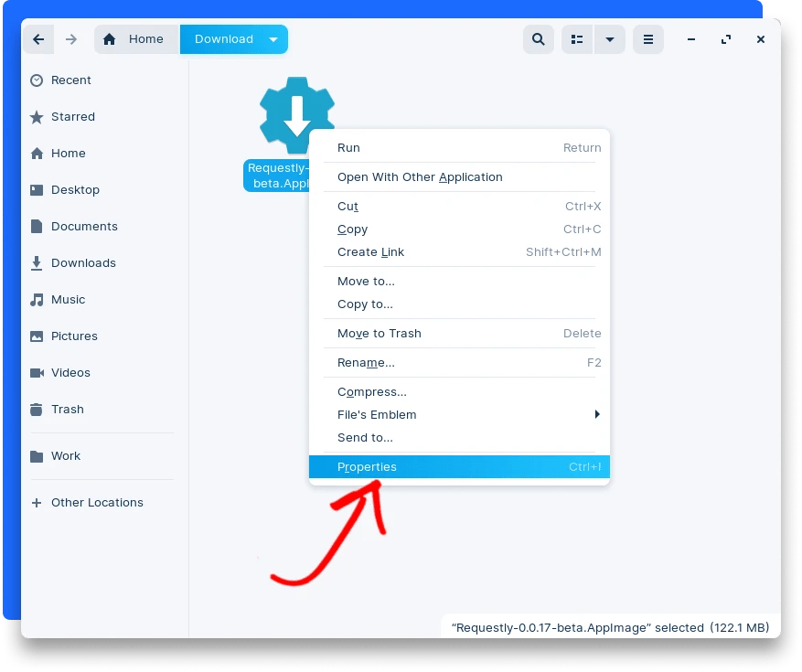This screenshot has height=672, width=802.
Task: Click the Starred star icon
Action: (37, 117)
